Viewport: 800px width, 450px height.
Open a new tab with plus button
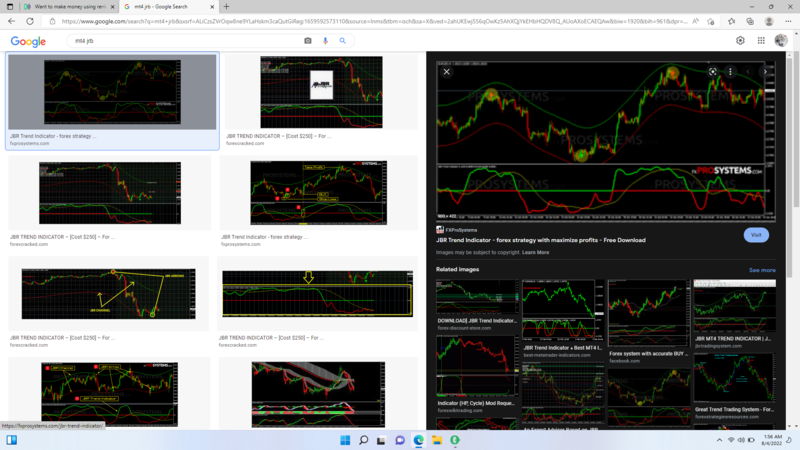(x=227, y=7)
